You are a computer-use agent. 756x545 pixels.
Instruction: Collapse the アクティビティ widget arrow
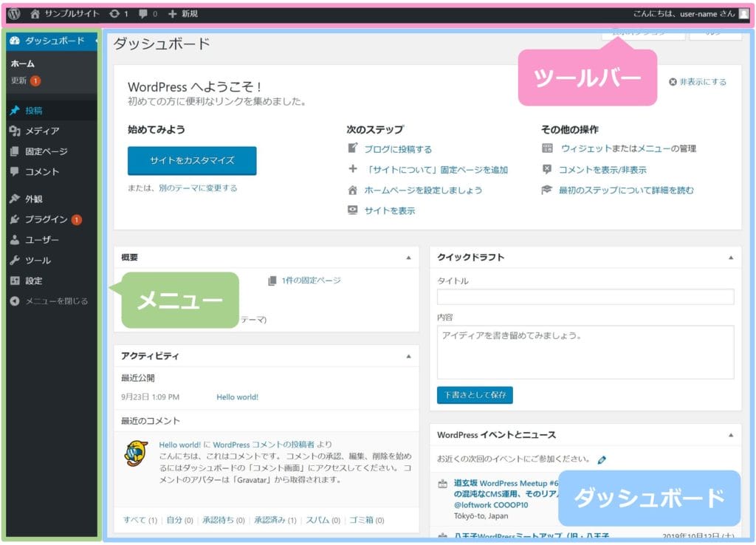click(x=409, y=356)
